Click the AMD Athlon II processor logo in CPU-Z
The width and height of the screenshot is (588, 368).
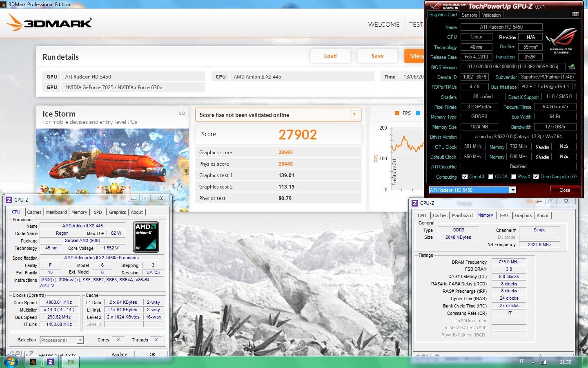pos(146,237)
